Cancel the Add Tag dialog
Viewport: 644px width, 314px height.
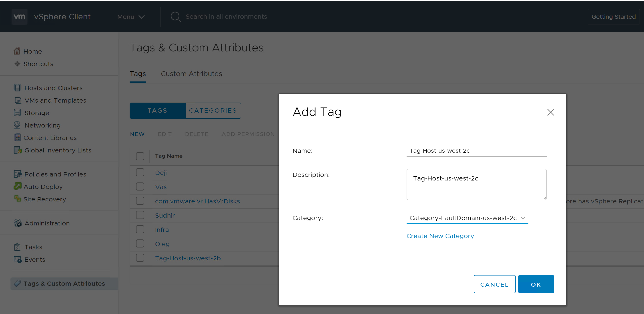(494, 284)
